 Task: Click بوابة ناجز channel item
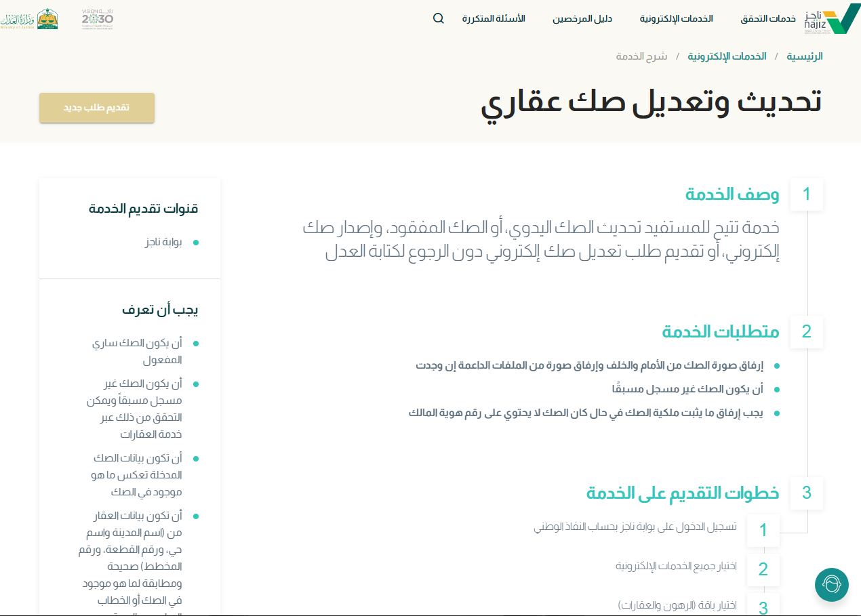pyautogui.click(x=163, y=242)
